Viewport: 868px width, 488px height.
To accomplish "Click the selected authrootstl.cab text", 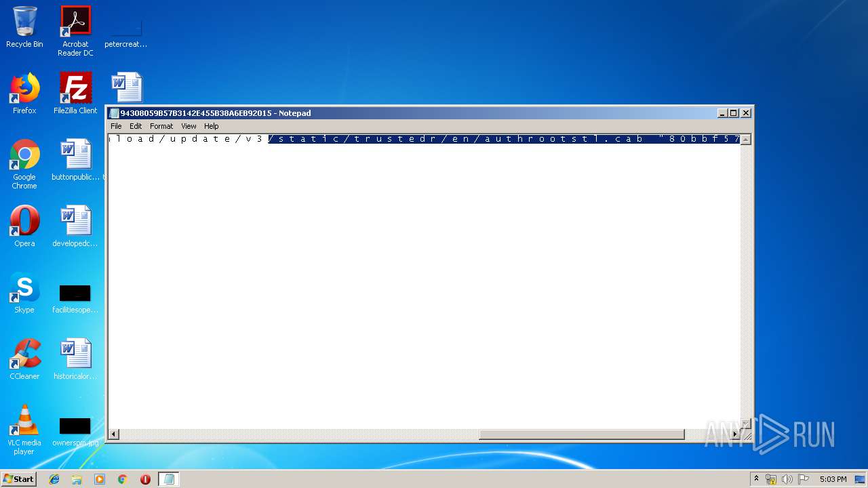I will pyautogui.click(x=564, y=139).
